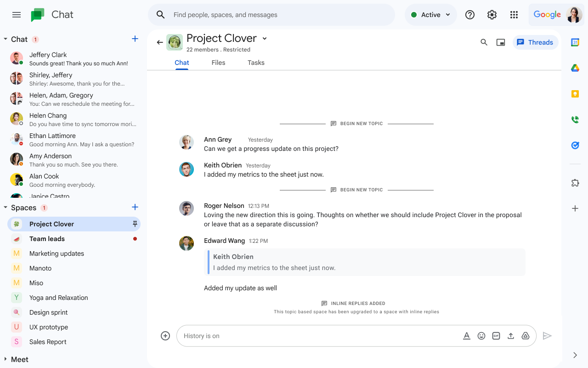Select the UX prototype space

pyautogui.click(x=73, y=327)
